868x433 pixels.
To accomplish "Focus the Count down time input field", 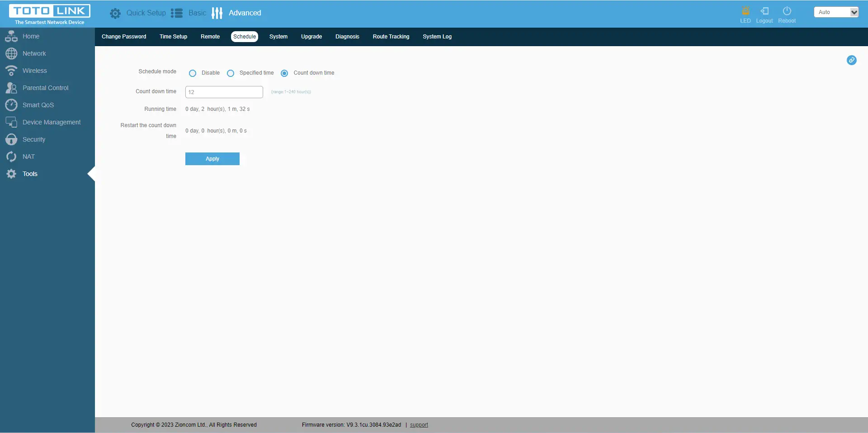I will pyautogui.click(x=224, y=92).
